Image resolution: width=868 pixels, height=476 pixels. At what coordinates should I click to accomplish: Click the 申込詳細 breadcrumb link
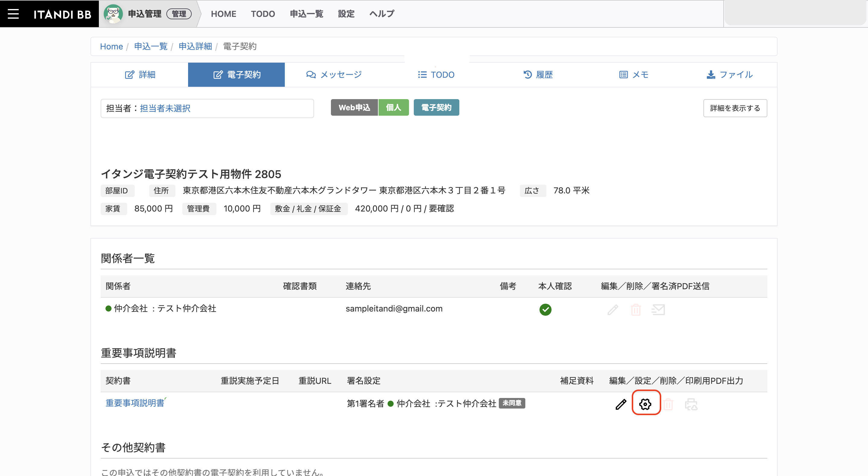(195, 46)
